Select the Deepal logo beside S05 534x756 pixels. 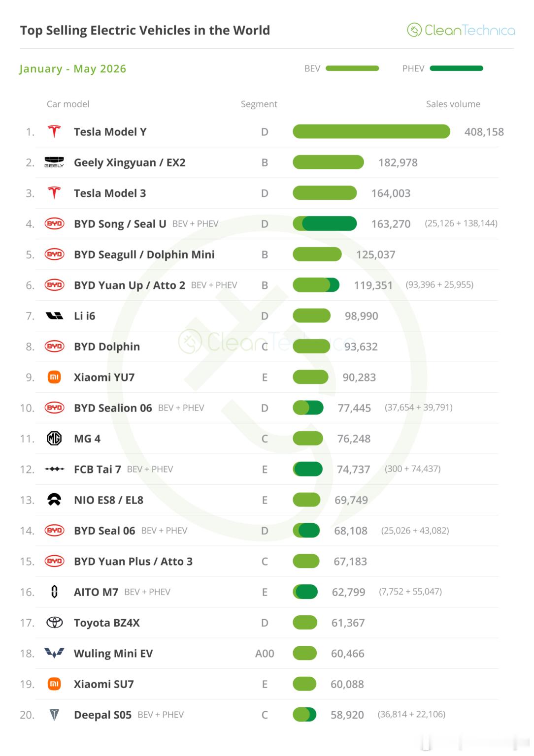[x=54, y=715]
